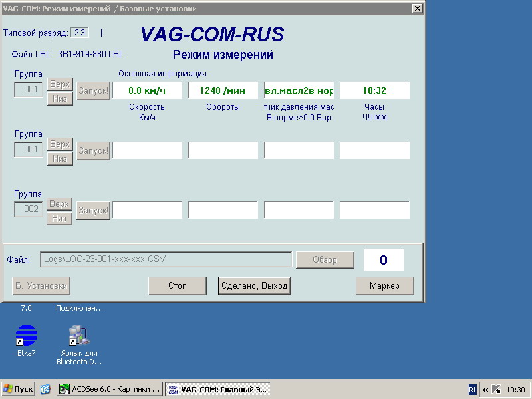Image resolution: width=532 pixels, height=399 pixels.
Task: Click the Обороты label
Action: tap(223, 107)
